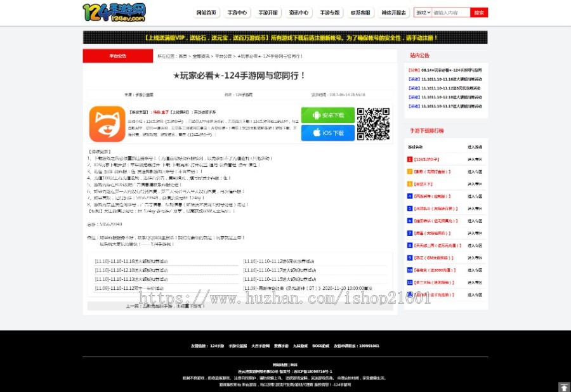Open related article [11.10]-11.10-11.17 activity
The height and width of the screenshot is (392, 571).
(x=279, y=270)
